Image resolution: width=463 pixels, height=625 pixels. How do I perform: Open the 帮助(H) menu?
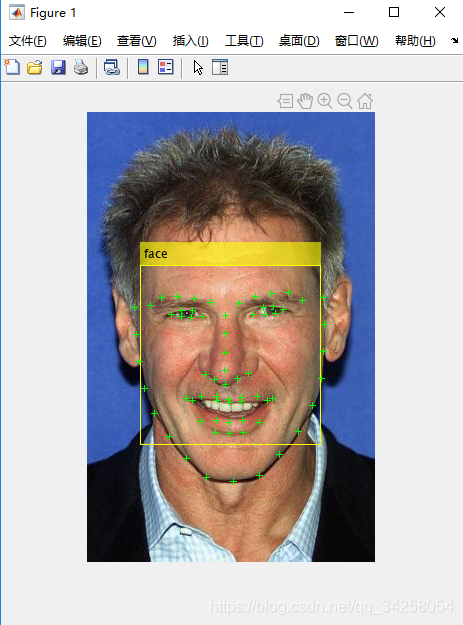tap(415, 41)
